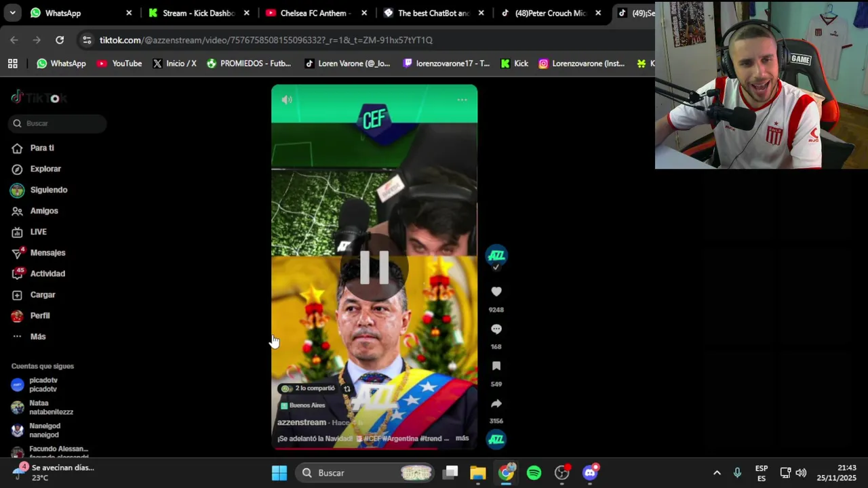Image resolution: width=868 pixels, height=488 pixels.
Task: Click the taskbar Buscar search box
Action: 366,473
